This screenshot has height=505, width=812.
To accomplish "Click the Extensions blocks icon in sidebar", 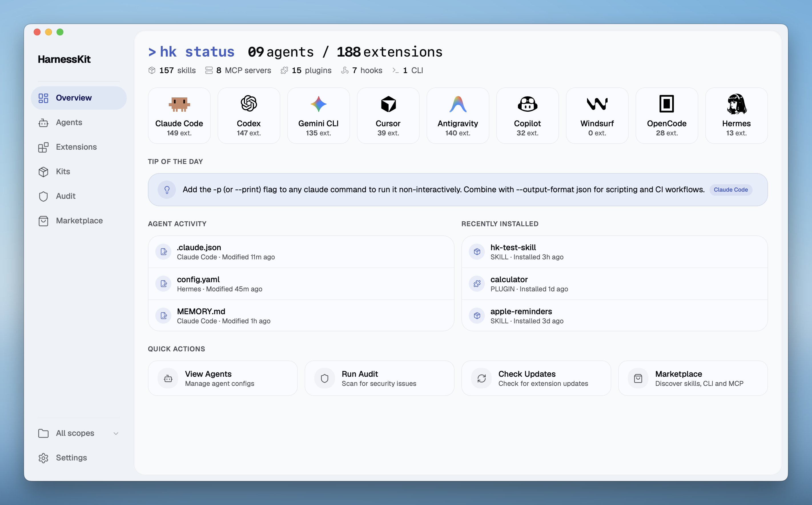I will pyautogui.click(x=43, y=147).
